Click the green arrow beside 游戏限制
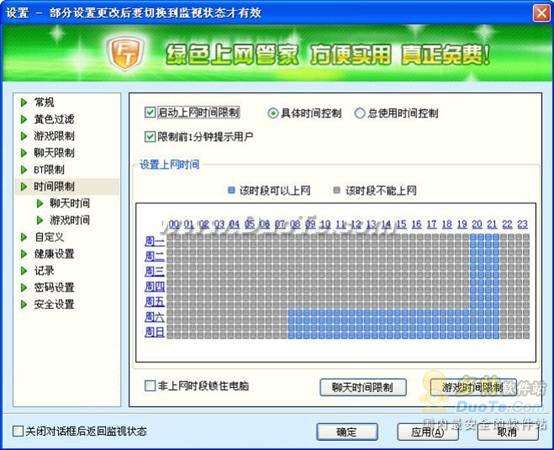554x450 pixels. (24, 136)
